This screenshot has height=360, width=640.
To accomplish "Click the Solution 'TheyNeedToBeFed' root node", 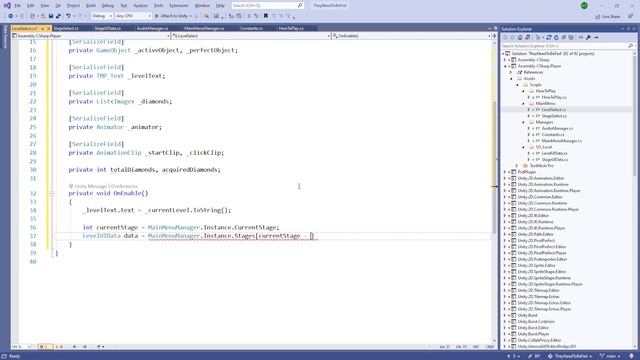I will coord(553,53).
